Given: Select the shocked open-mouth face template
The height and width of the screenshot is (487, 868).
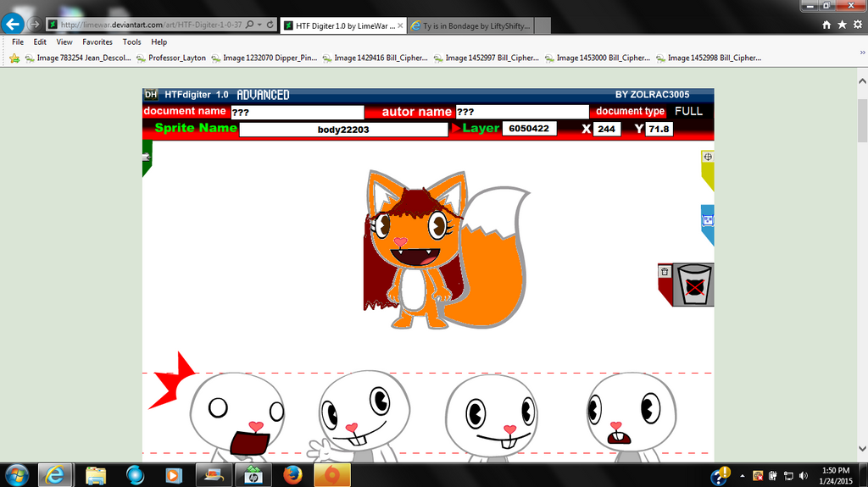Looking at the screenshot, I should click(238, 416).
